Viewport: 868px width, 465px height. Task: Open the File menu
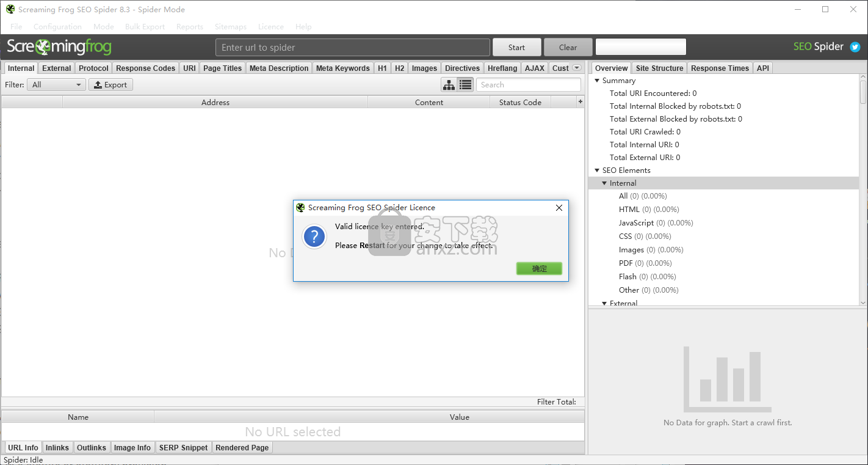click(16, 27)
